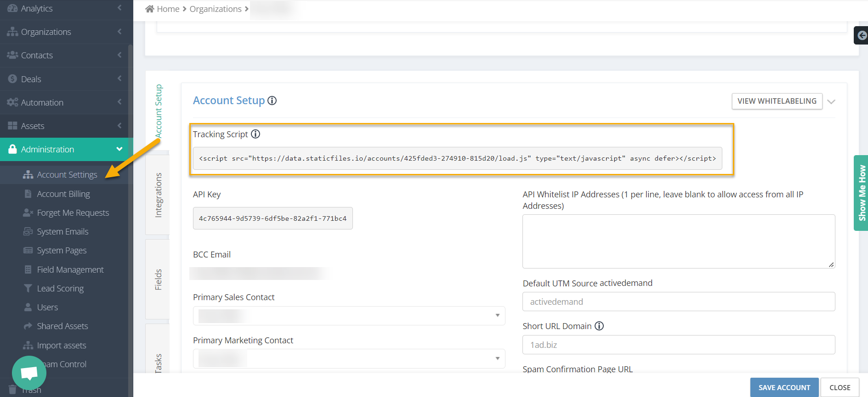Viewport: 868px width, 397px height.
Task: Open the live chat bubble
Action: [x=29, y=373]
